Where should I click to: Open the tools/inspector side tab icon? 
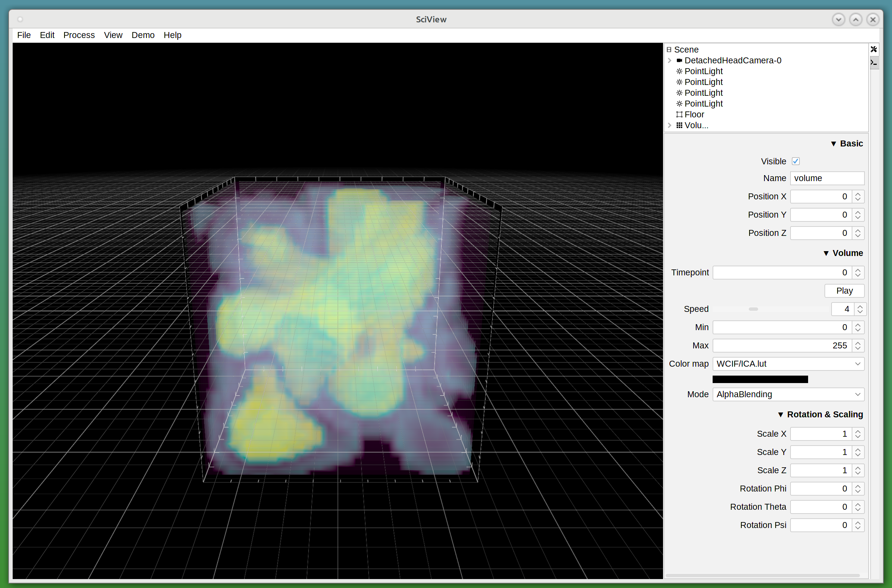click(874, 49)
